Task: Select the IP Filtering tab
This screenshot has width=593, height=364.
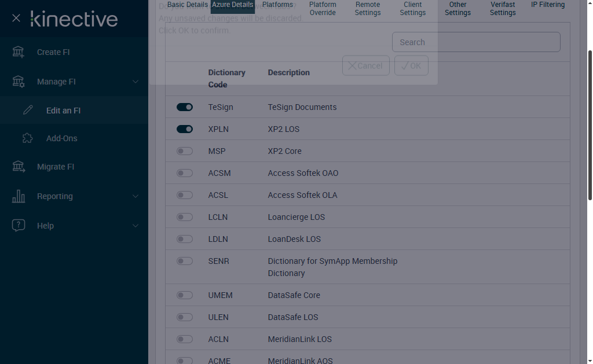Action: click(x=548, y=5)
